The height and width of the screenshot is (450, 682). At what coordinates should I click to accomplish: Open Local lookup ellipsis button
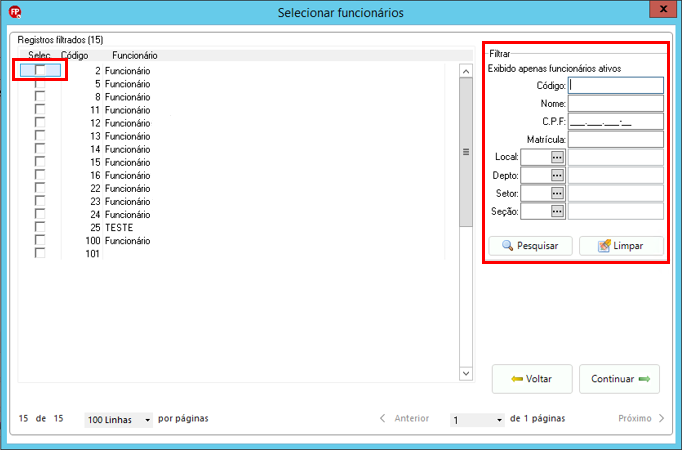(557, 157)
